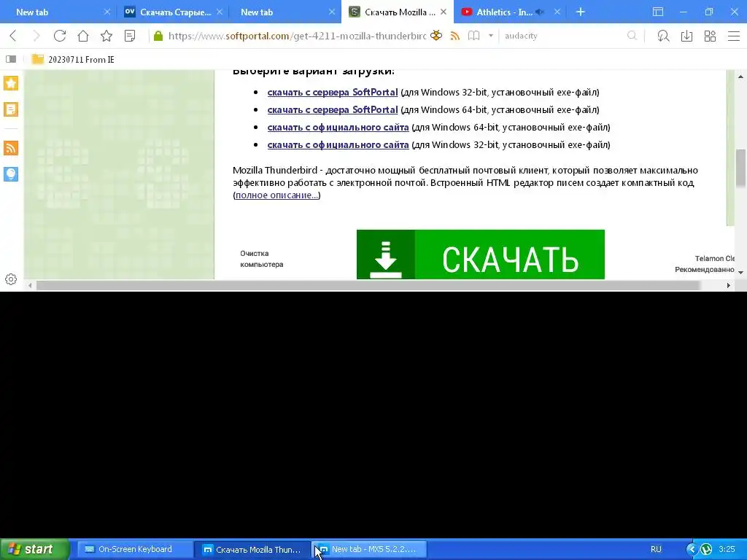Enable reader mode book icon
Viewport: 747px width, 560px height.
point(473,36)
